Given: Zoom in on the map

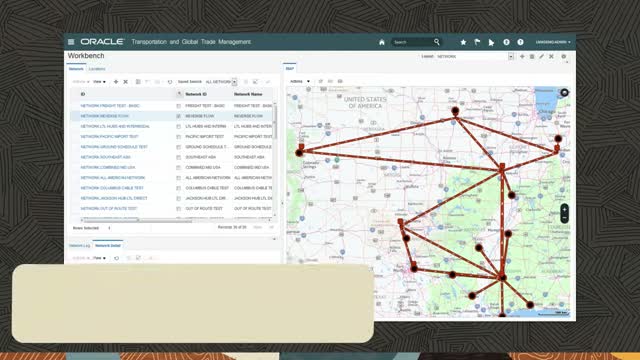Looking at the screenshot, I should coord(564,209).
